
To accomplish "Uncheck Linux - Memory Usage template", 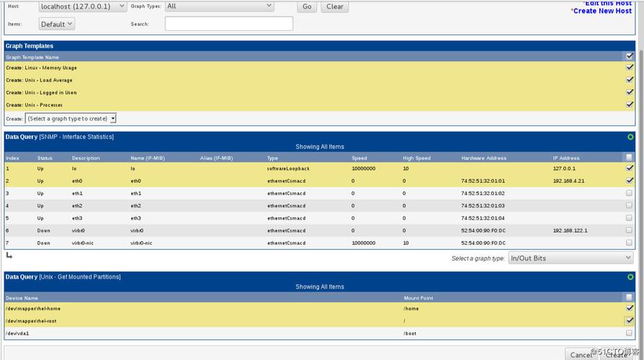I will [629, 68].
